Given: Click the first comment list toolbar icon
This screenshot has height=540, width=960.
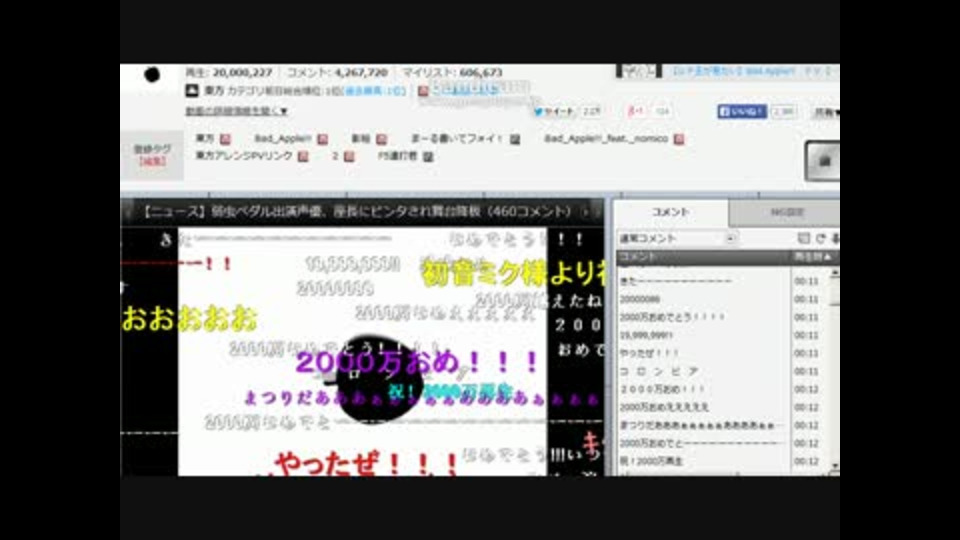Looking at the screenshot, I should pos(804,238).
